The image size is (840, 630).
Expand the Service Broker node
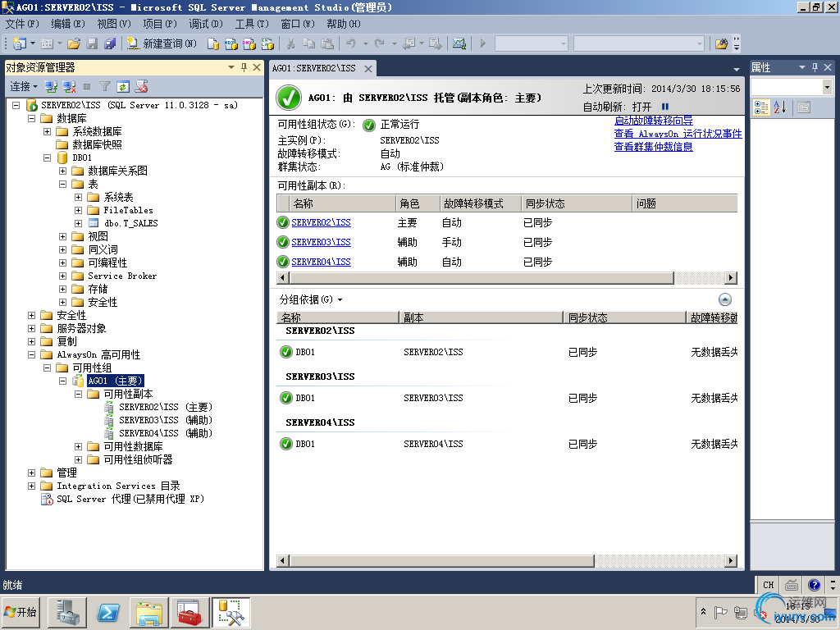pos(62,276)
